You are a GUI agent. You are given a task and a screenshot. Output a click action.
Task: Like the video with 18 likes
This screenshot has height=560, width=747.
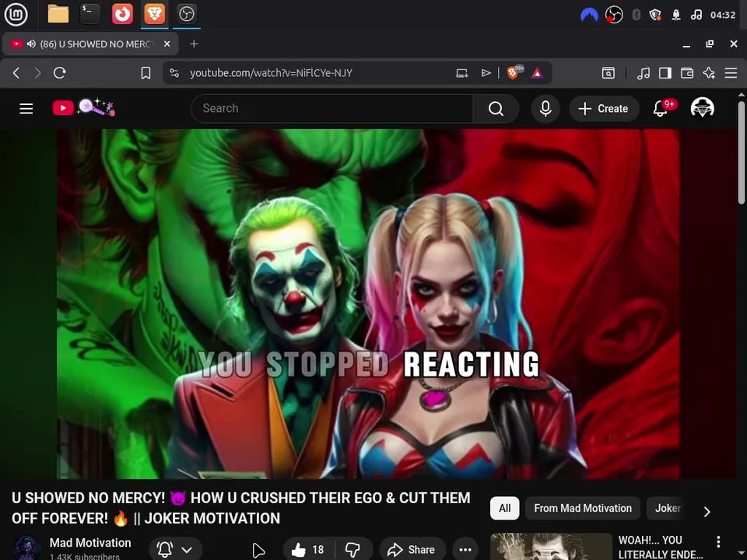click(308, 550)
